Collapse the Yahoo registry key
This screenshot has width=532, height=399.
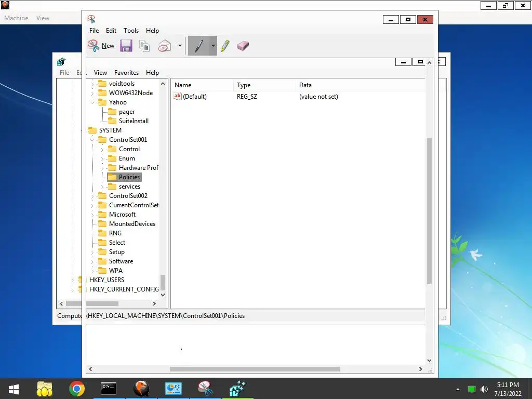(92, 102)
